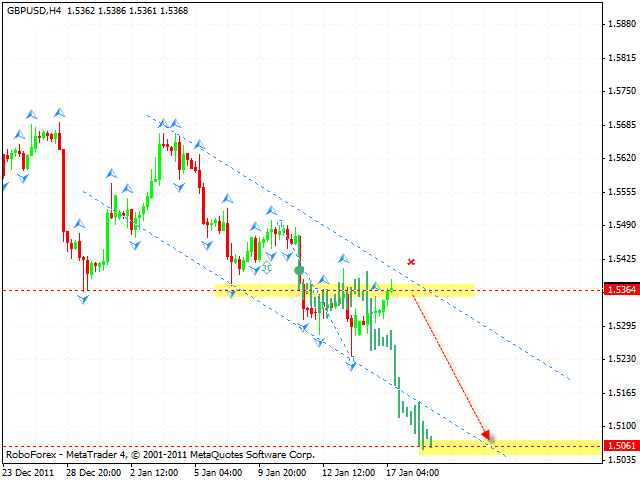Screen dimensions: 640x480
Task: Click the green up-down arrow symbol
Action: pos(267,268)
